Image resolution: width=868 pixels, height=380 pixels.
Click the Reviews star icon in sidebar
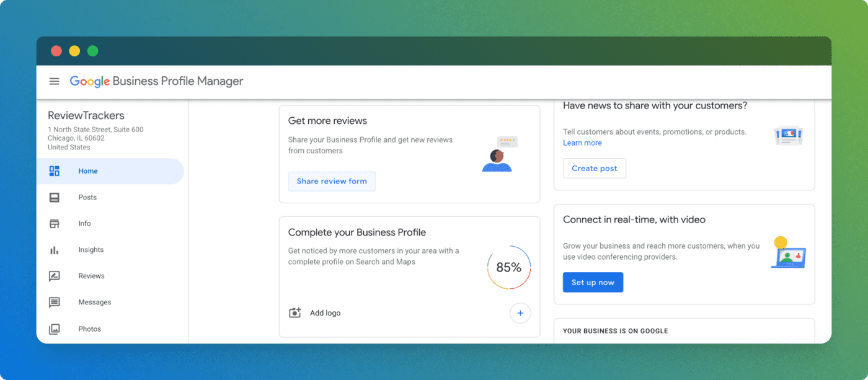tap(55, 276)
